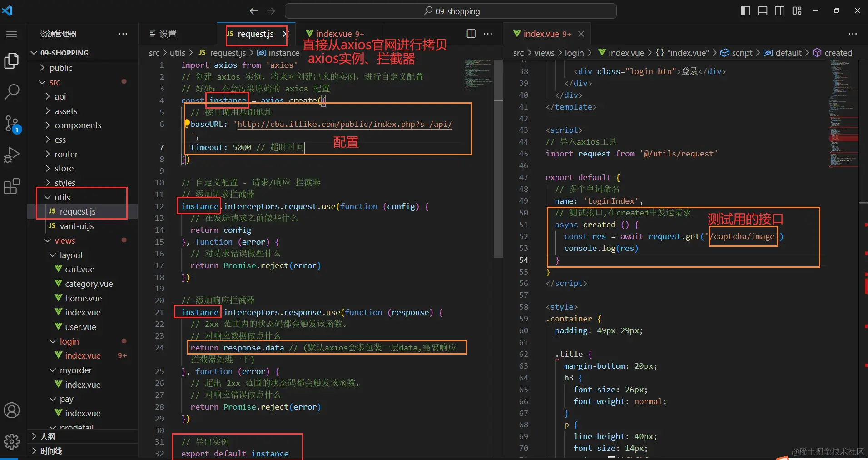Open more actions of right editor group
868x460 pixels.
click(x=853, y=34)
